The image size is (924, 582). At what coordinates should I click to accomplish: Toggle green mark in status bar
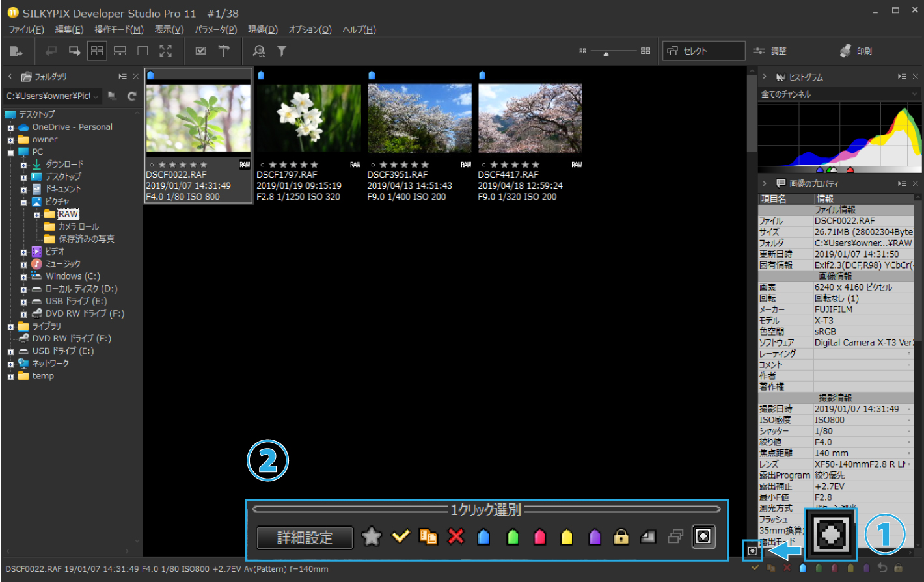pyautogui.click(x=819, y=568)
